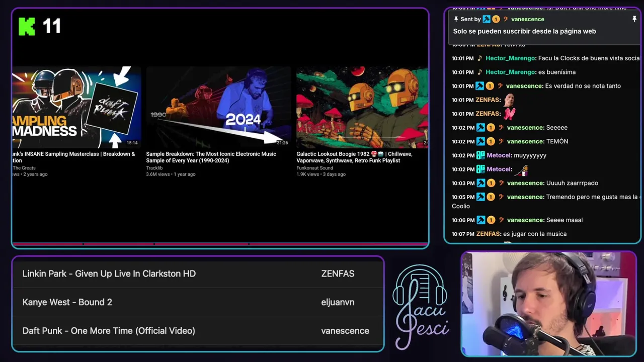Click the '31:26' duration label
The height and width of the screenshot is (362, 644).
282,143
